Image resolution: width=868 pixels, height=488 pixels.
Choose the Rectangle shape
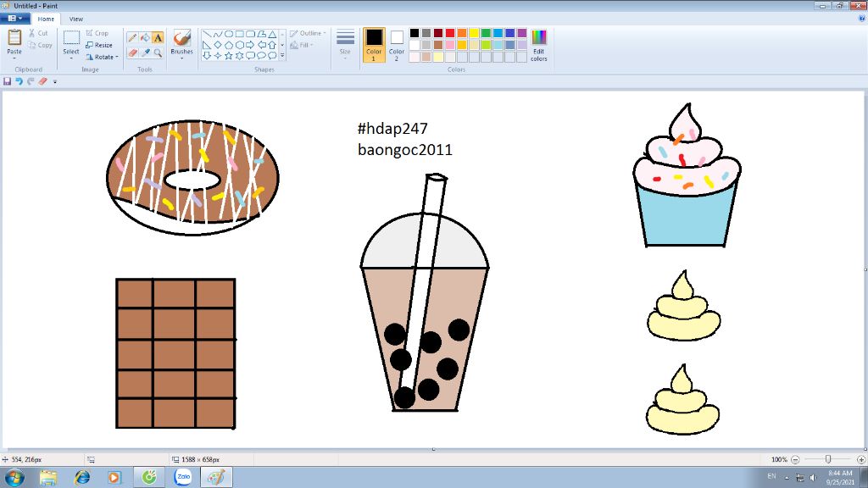click(240, 34)
